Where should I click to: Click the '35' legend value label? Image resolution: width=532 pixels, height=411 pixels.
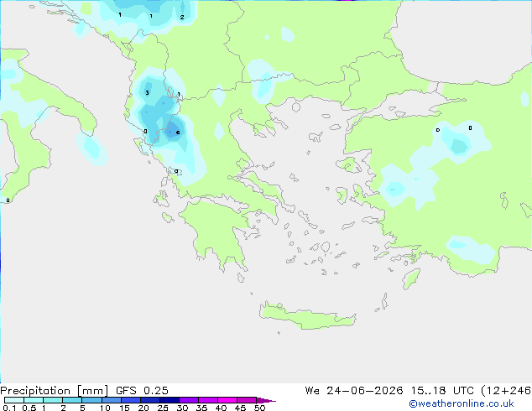click(201, 408)
